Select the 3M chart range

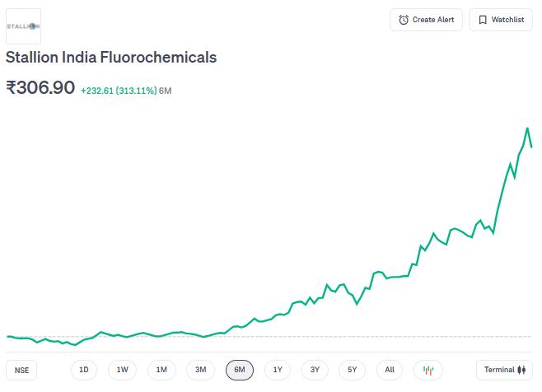(200, 370)
